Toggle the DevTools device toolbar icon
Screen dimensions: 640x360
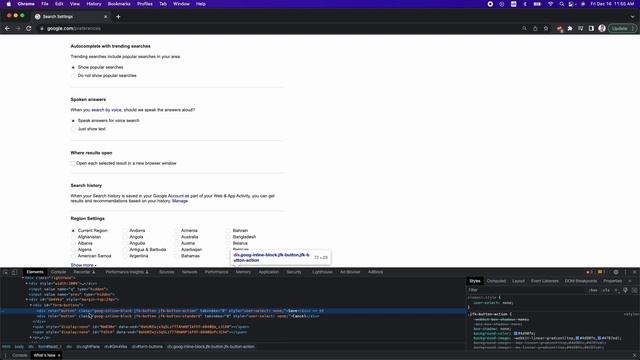coord(14,272)
